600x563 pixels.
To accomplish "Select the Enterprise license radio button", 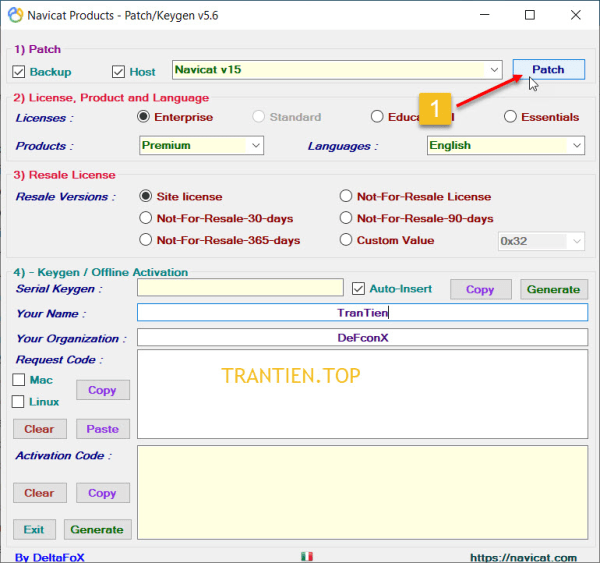I will (x=143, y=117).
